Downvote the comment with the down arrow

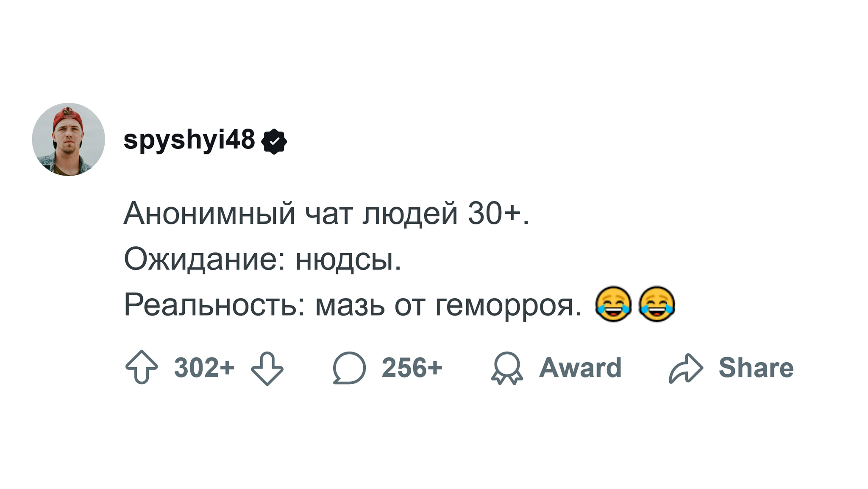tap(267, 368)
